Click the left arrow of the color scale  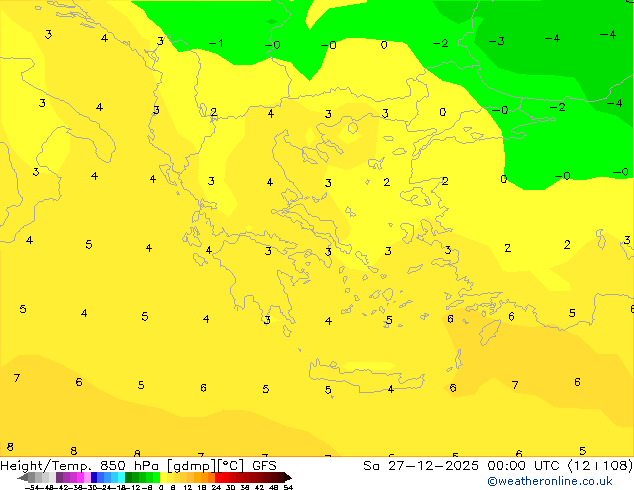pyautogui.click(x=23, y=478)
